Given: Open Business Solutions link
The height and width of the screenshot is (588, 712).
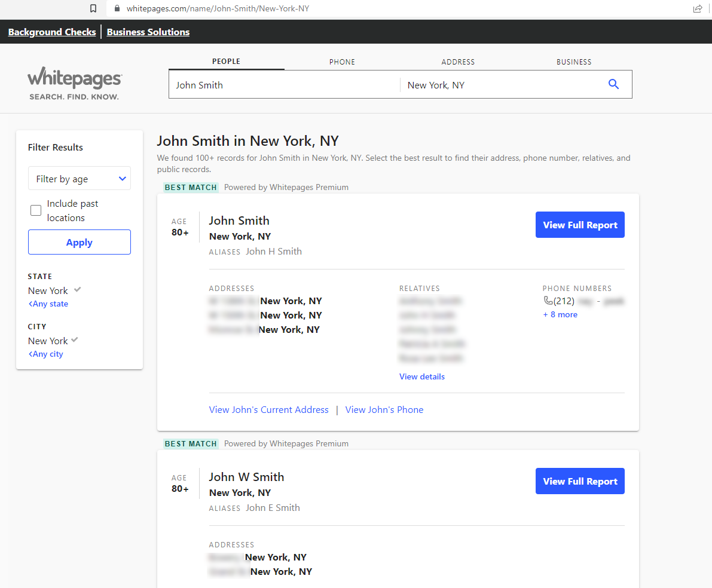Looking at the screenshot, I should point(148,32).
